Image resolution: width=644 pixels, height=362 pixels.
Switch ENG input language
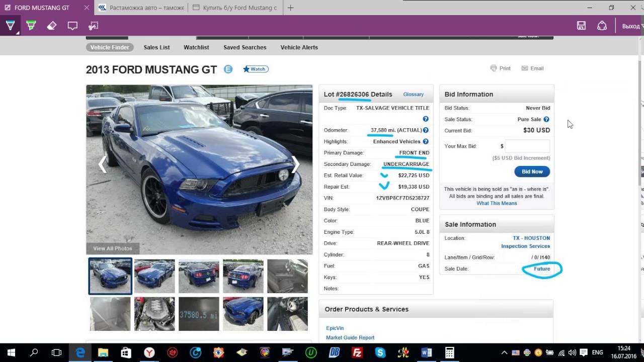597,352
